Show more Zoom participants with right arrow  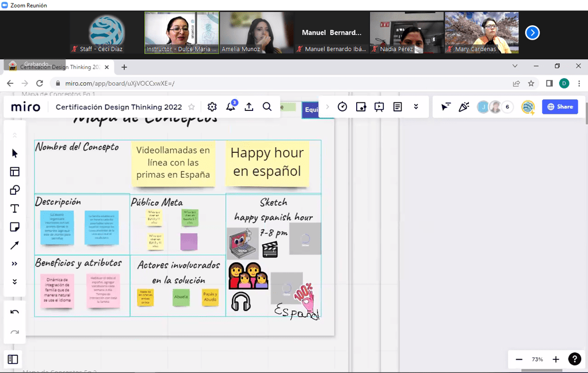point(532,33)
